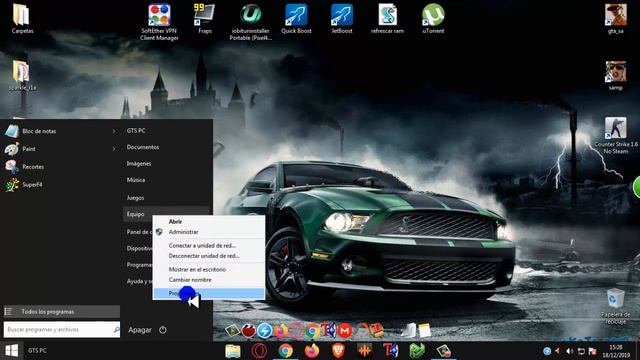The height and width of the screenshot is (360, 640).
Task: Open the green arrows app in taskbar
Action: pos(417,351)
